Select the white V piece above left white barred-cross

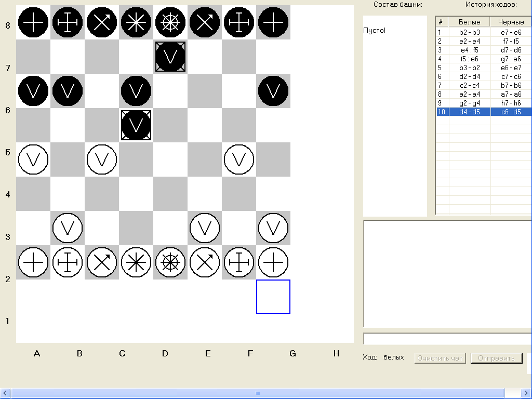(x=68, y=228)
